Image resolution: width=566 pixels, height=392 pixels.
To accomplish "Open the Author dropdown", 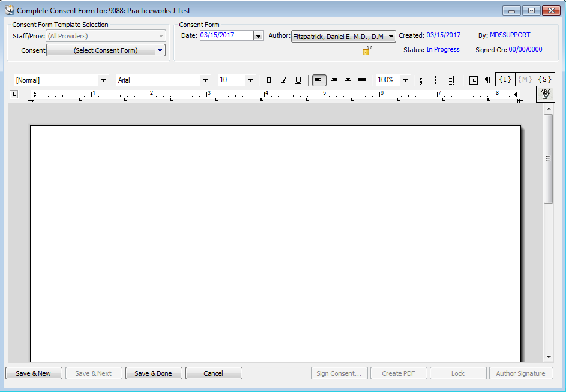I will [343, 37].
